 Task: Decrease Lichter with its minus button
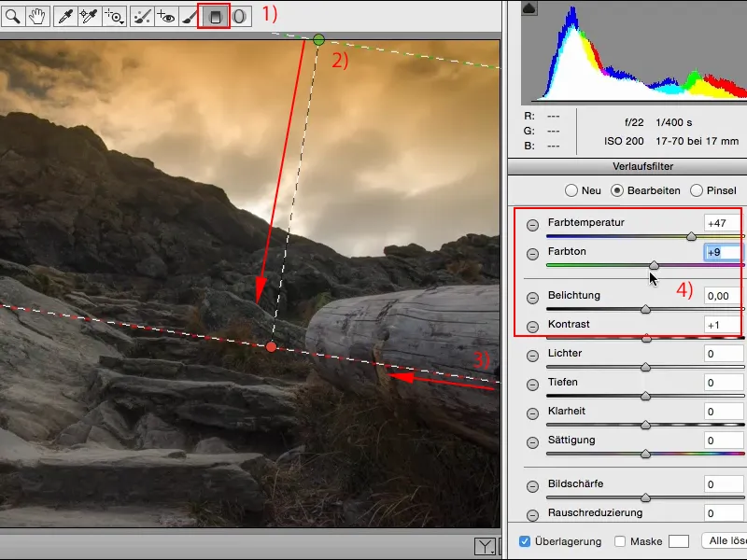point(532,356)
